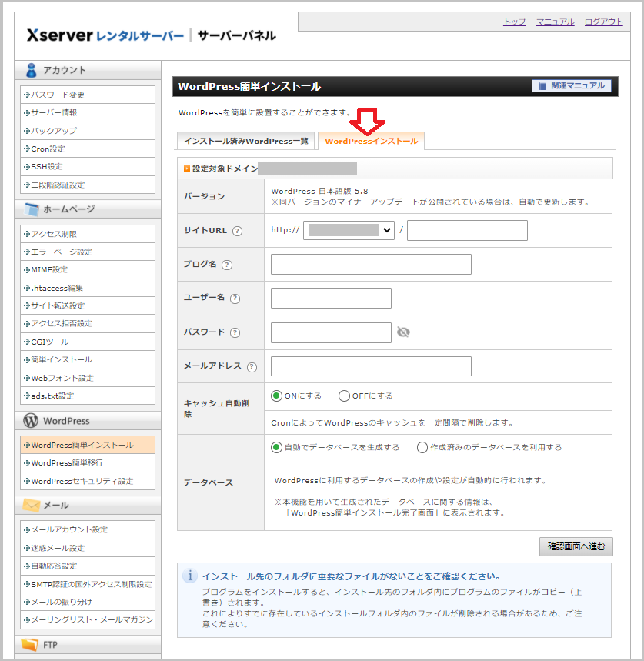Click the サイトURL help question icon

coord(237,231)
